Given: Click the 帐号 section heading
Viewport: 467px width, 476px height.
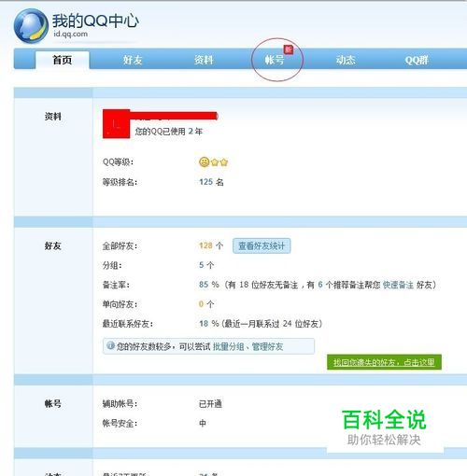Looking at the screenshot, I should pyautogui.click(x=53, y=404).
